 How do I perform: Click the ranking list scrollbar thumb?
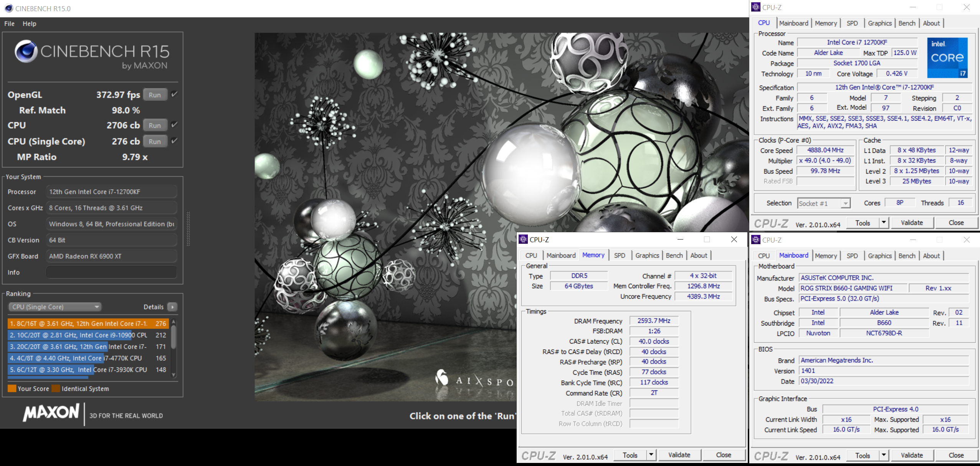(x=174, y=337)
